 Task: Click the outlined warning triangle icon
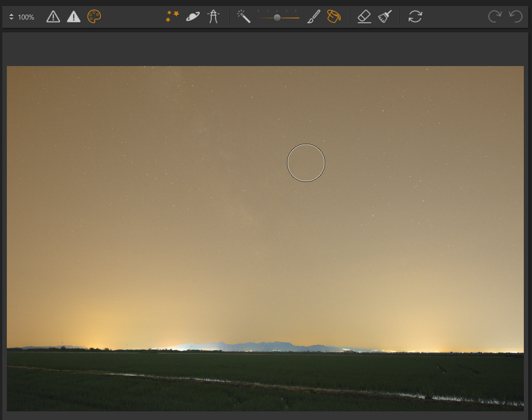pos(53,16)
